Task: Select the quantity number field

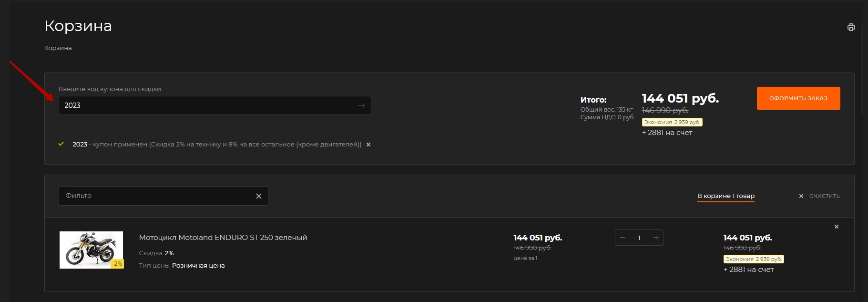Action: click(x=639, y=238)
